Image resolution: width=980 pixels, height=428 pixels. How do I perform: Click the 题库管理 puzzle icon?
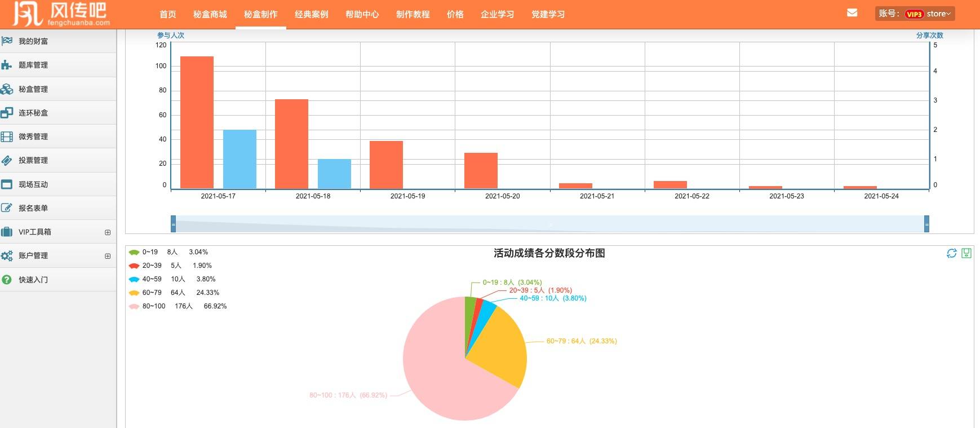tap(7, 65)
